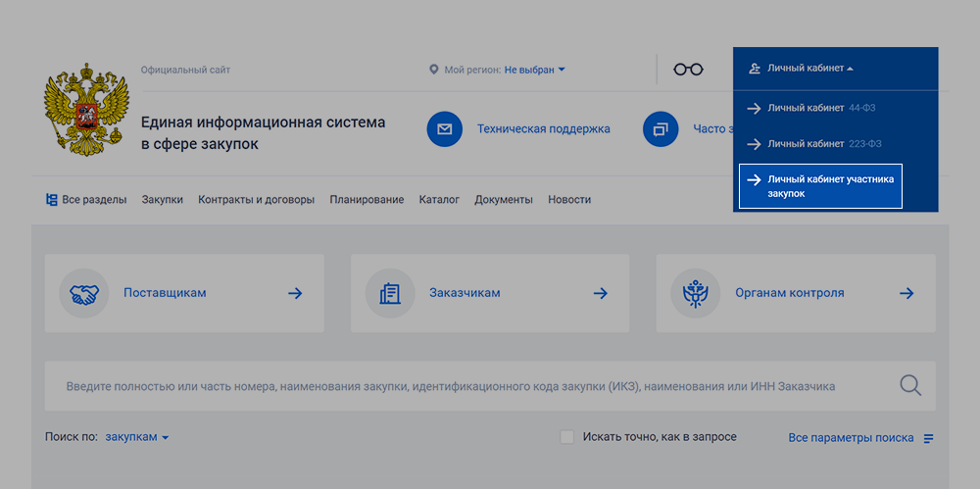980x489 pixels.
Task: Open the Мой регион Не выбран dropdown
Action: click(534, 70)
